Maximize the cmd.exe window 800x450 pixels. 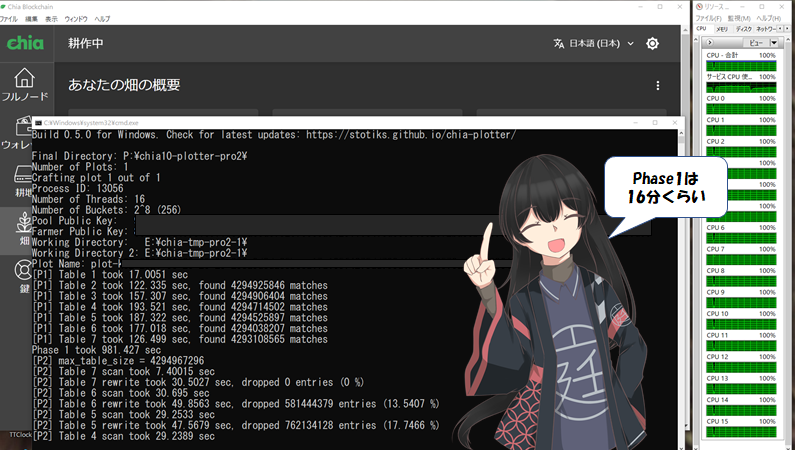coord(655,123)
